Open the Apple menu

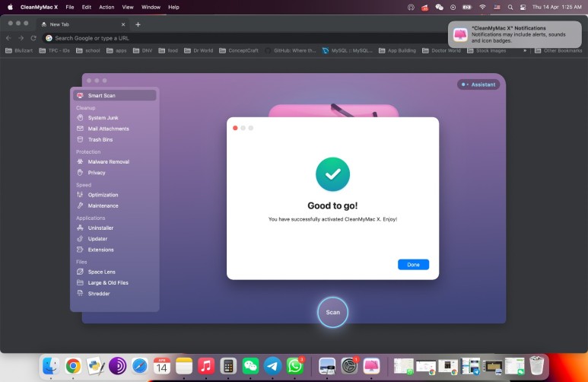point(10,7)
